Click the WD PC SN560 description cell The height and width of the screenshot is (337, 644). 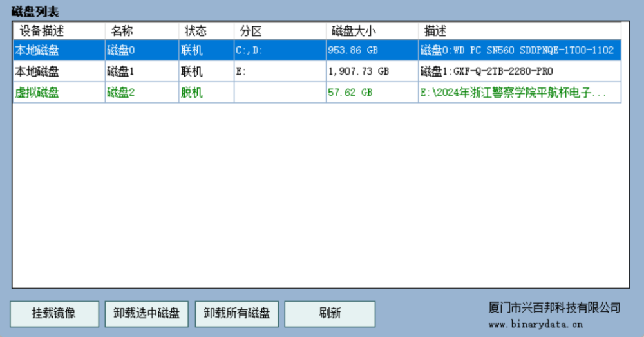point(516,50)
